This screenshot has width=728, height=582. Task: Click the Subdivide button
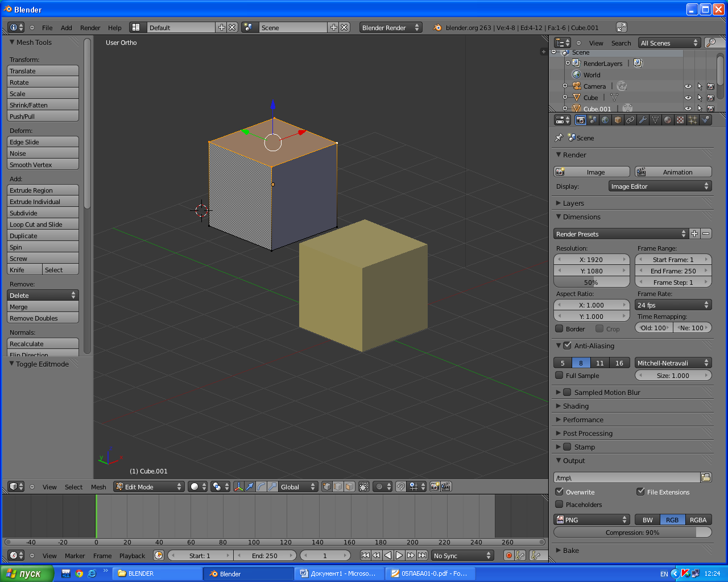click(x=43, y=213)
